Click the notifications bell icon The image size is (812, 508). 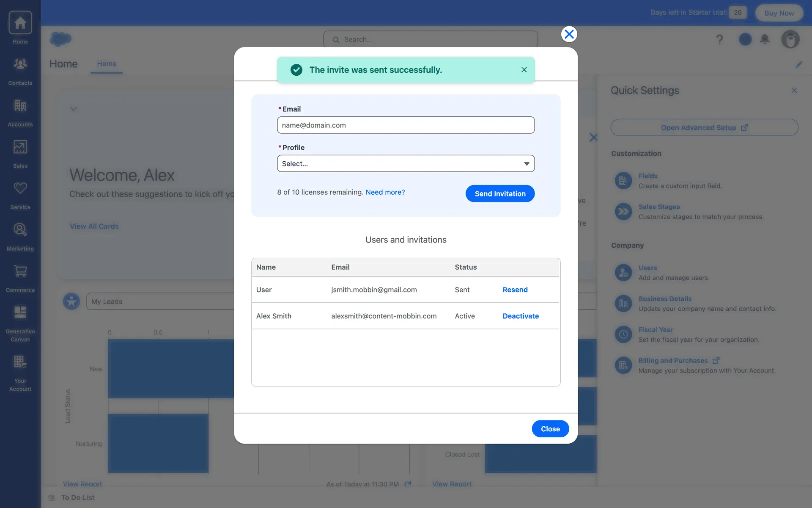click(765, 39)
